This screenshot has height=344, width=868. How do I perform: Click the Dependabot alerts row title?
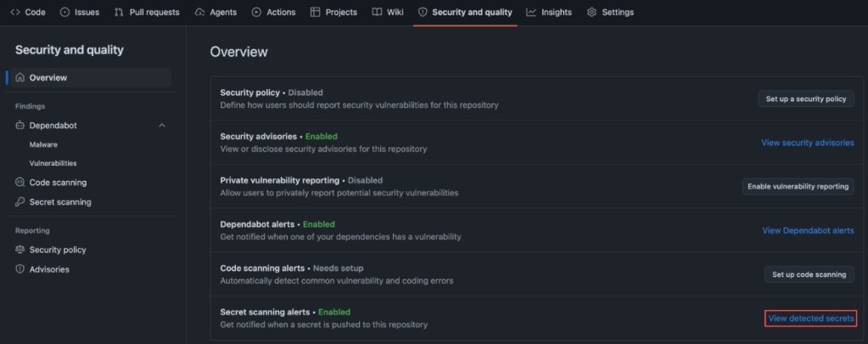point(257,224)
